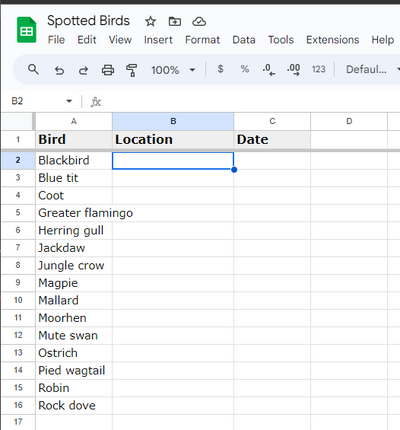Click the undo arrow icon

click(x=59, y=70)
